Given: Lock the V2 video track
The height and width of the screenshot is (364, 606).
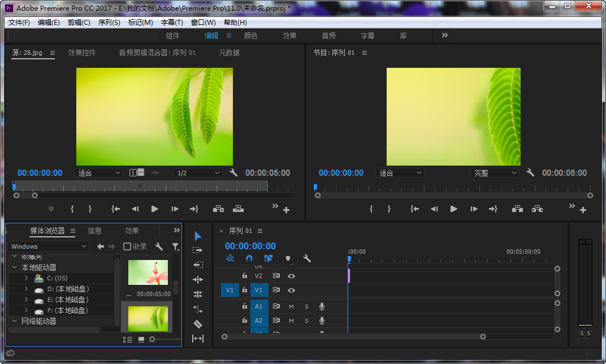Looking at the screenshot, I should point(244,276).
